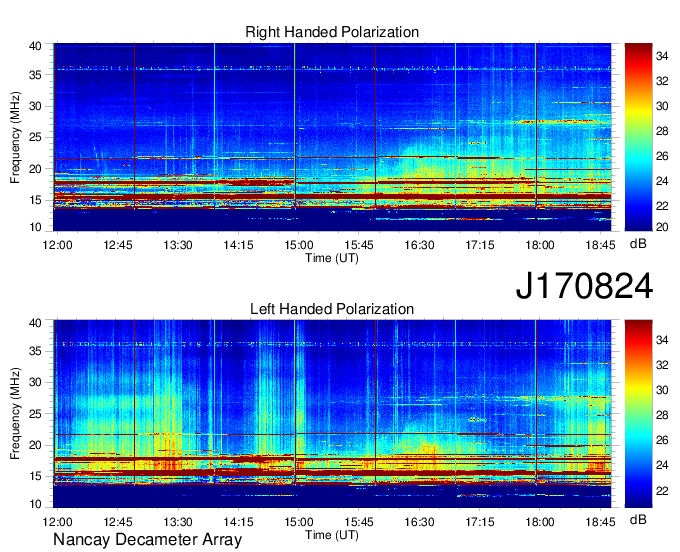Viewport: 680px width, 552px height.
Task: Click the 'dB' label of the top colorbar
Action: 638,244
